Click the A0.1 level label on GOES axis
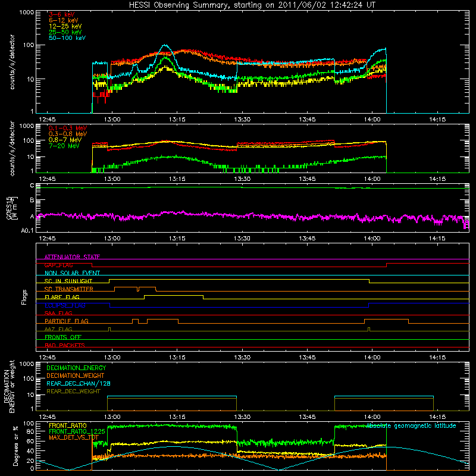The height and width of the screenshot is (476, 476). click(x=27, y=230)
